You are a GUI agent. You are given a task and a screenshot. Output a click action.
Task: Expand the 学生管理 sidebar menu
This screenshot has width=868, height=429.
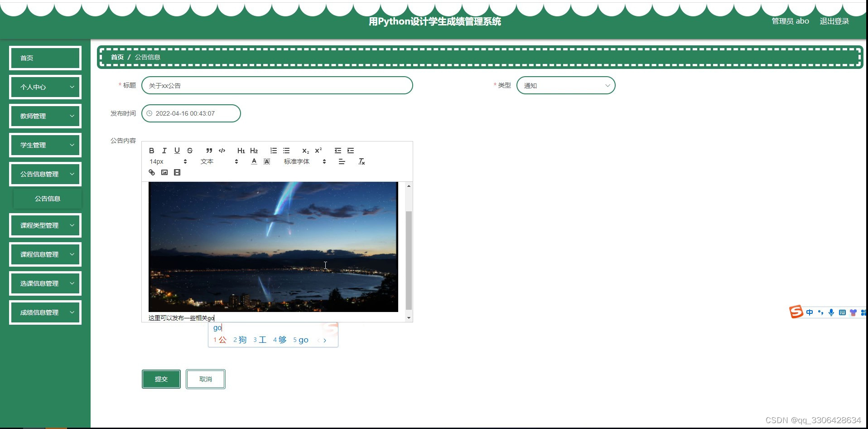pos(45,145)
